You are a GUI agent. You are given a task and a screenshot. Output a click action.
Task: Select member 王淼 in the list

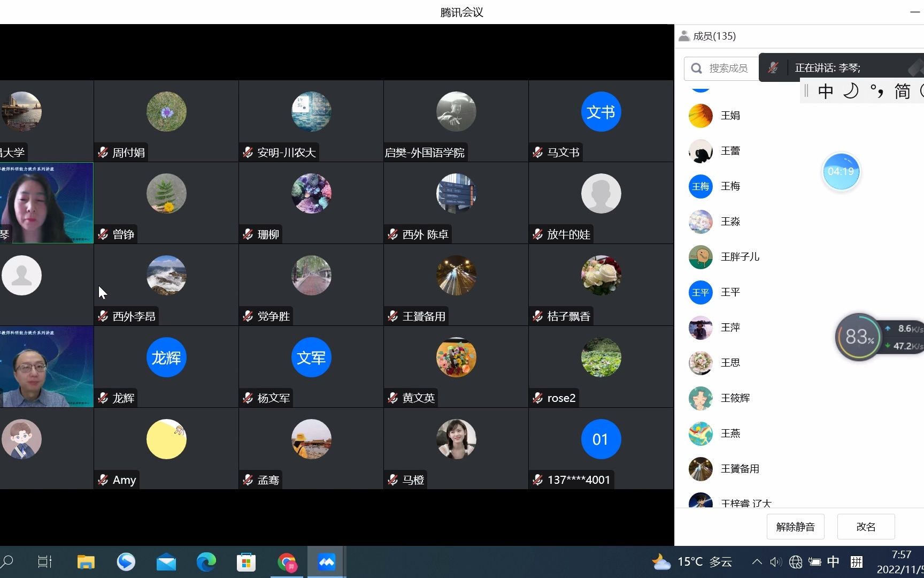[799, 222]
